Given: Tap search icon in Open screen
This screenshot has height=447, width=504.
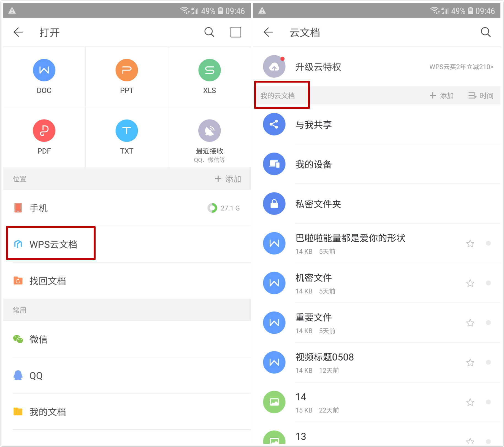Looking at the screenshot, I should [x=209, y=32].
